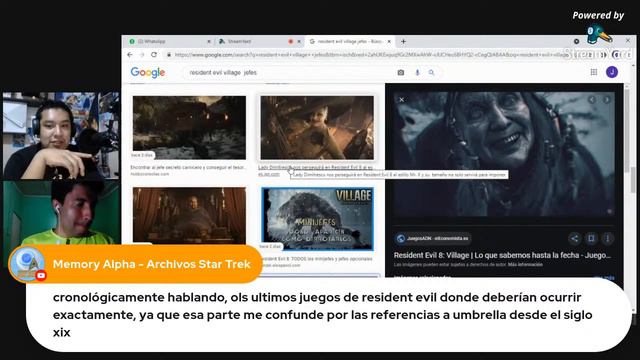Share the previewed image
The image size is (640, 360).
[574, 238]
